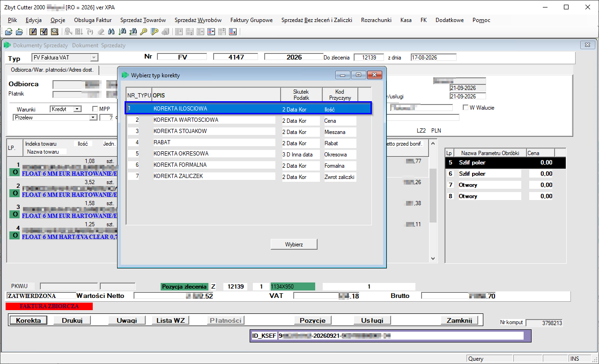Click the leftmost open-folder toolbar icon
The image size is (599, 364).
click(8, 32)
